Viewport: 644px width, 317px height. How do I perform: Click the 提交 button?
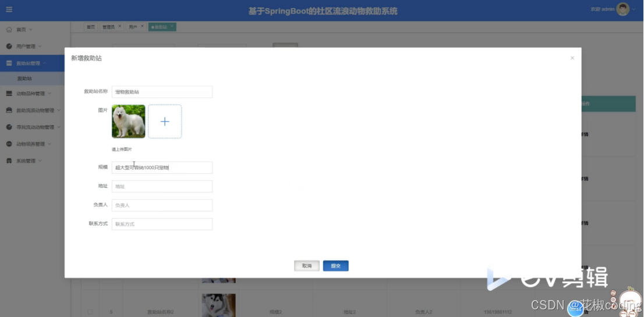(x=335, y=266)
